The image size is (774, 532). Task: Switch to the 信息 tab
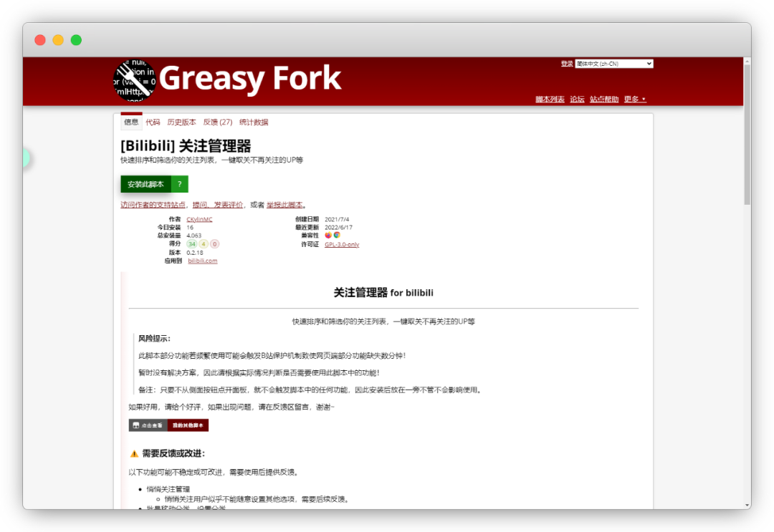(x=131, y=122)
